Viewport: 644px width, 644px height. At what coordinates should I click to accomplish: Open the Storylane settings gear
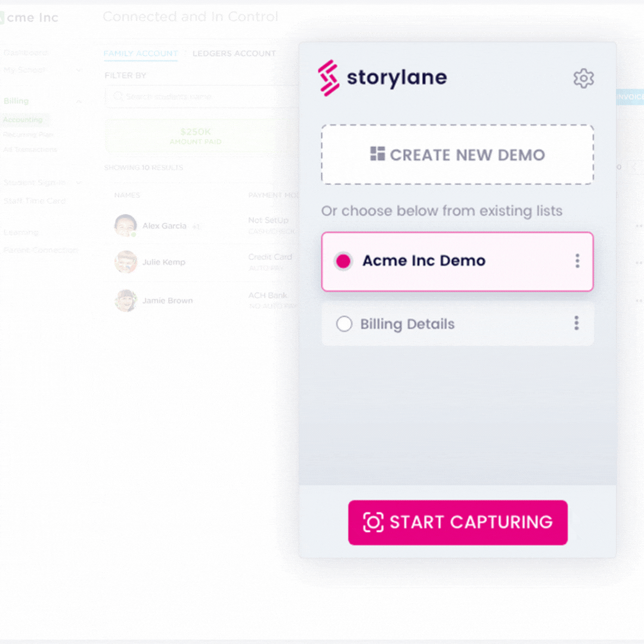point(583,78)
